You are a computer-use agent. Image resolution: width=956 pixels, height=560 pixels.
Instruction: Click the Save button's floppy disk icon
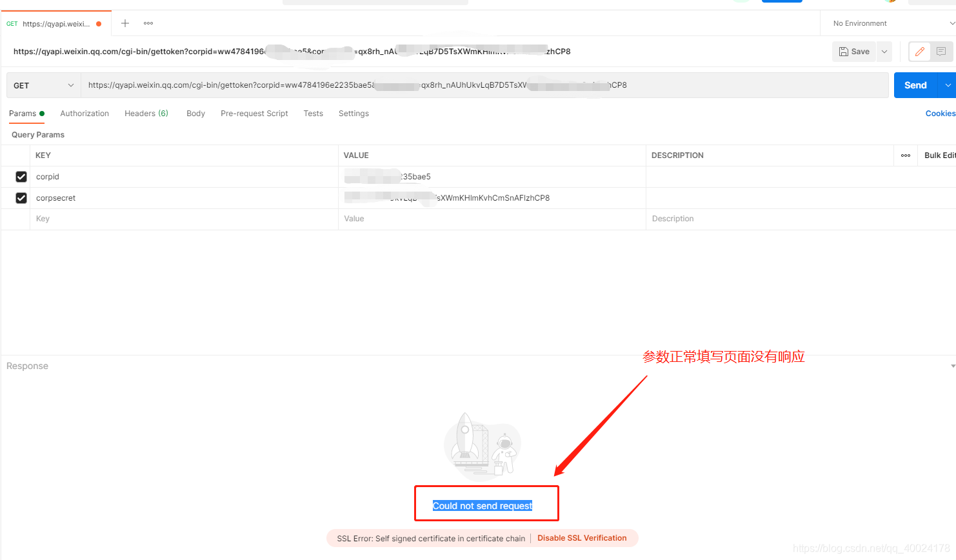846,51
